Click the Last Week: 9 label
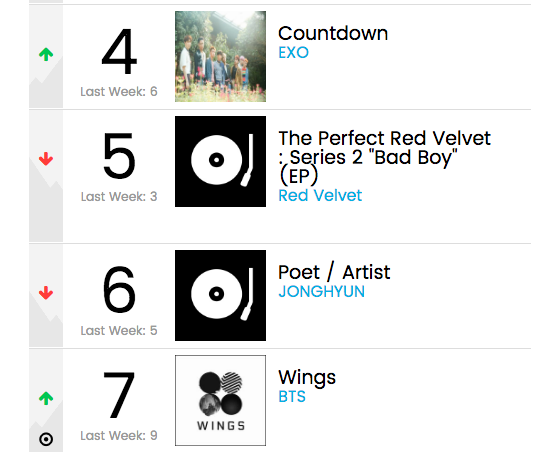The image size is (544, 453). pos(119,436)
